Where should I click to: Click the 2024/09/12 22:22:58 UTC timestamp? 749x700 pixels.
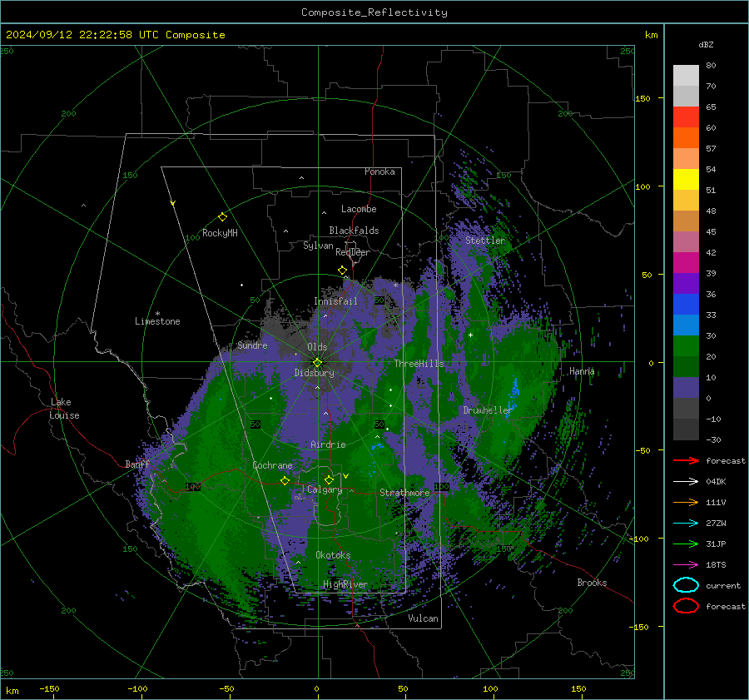coord(116,35)
